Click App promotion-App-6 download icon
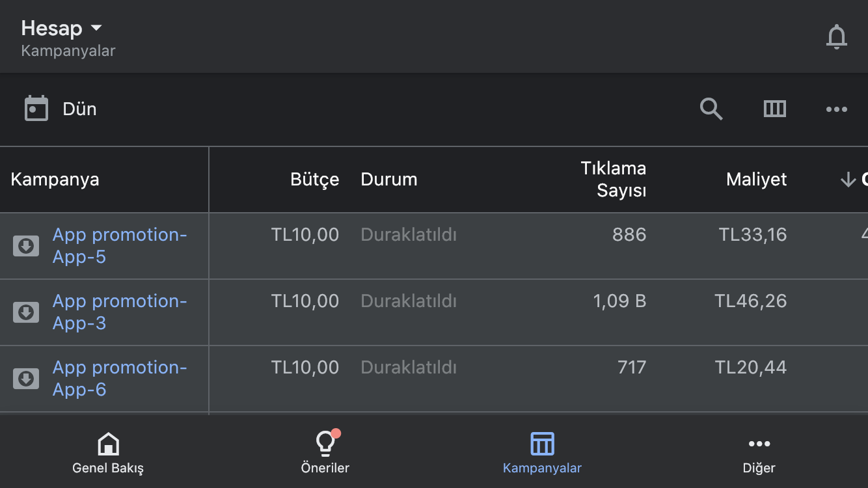868x488 pixels. pyautogui.click(x=26, y=379)
